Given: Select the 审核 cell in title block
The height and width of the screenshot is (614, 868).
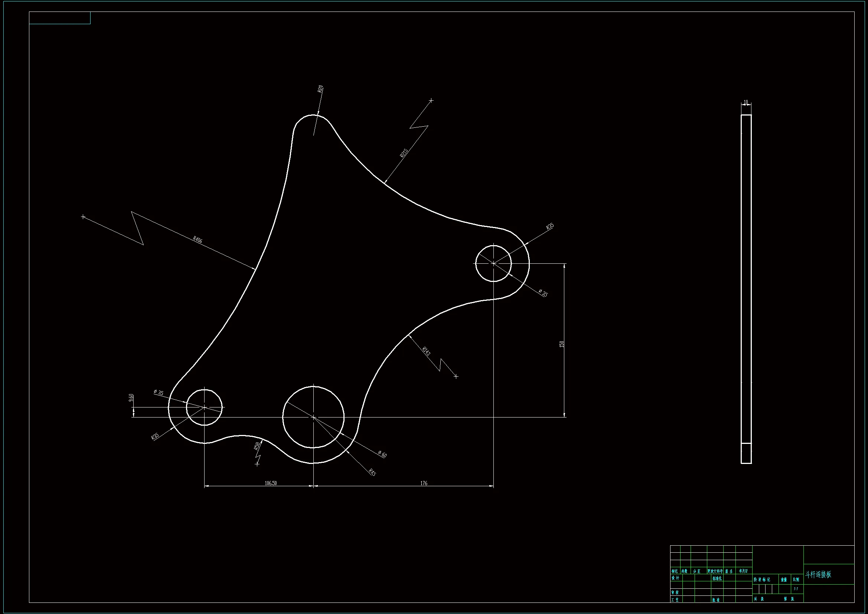Looking at the screenshot, I should tap(675, 592).
